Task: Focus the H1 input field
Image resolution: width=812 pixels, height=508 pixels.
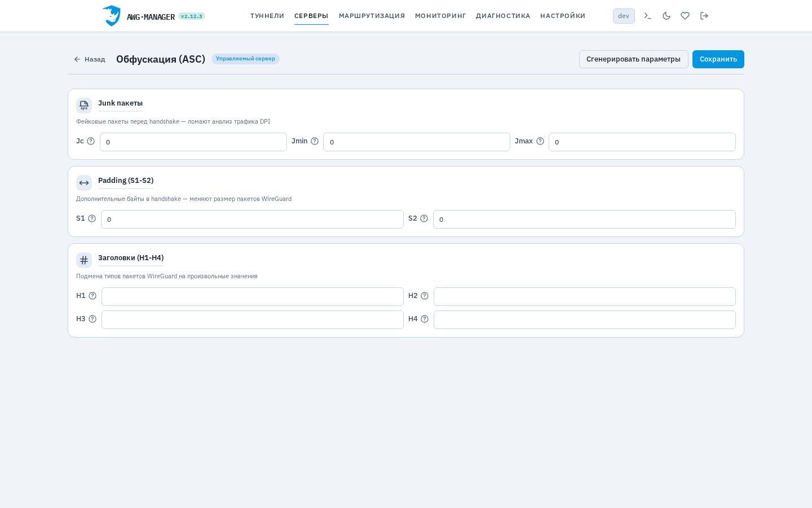Action: tap(253, 296)
